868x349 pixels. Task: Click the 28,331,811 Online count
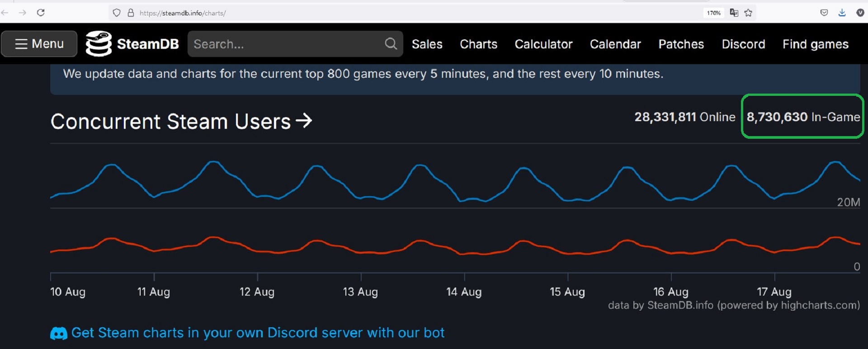685,117
